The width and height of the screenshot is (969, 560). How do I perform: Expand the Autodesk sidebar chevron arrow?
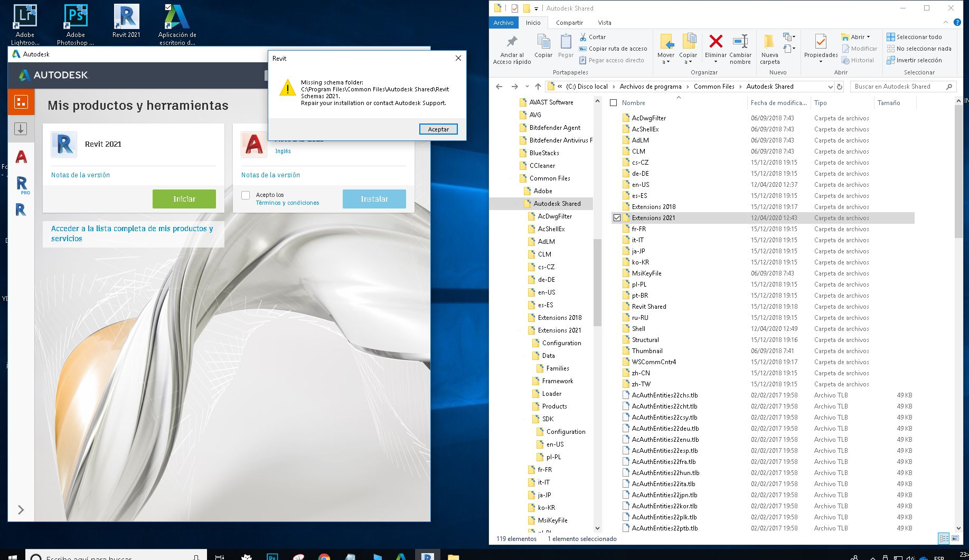click(x=21, y=510)
